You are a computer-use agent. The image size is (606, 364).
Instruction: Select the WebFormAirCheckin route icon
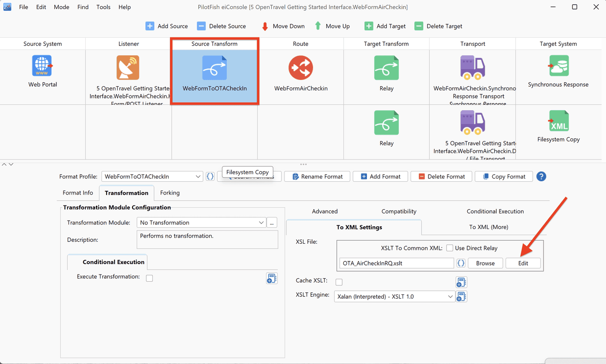[301, 68]
